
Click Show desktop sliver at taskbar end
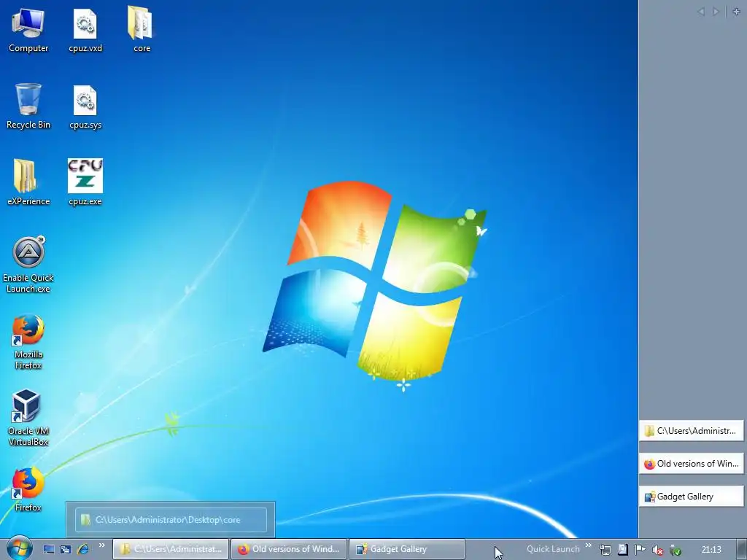tap(742, 549)
